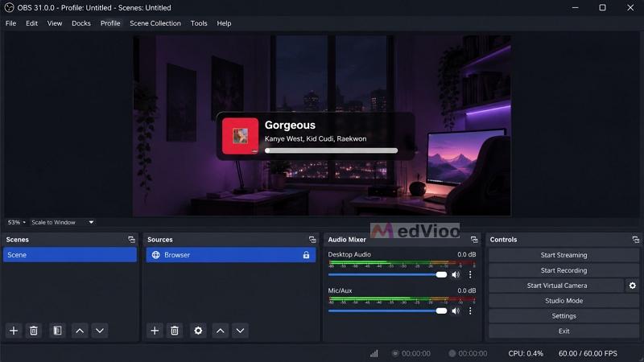Pop out the Scenes dock
The height and width of the screenshot is (362, 644).
click(x=131, y=239)
